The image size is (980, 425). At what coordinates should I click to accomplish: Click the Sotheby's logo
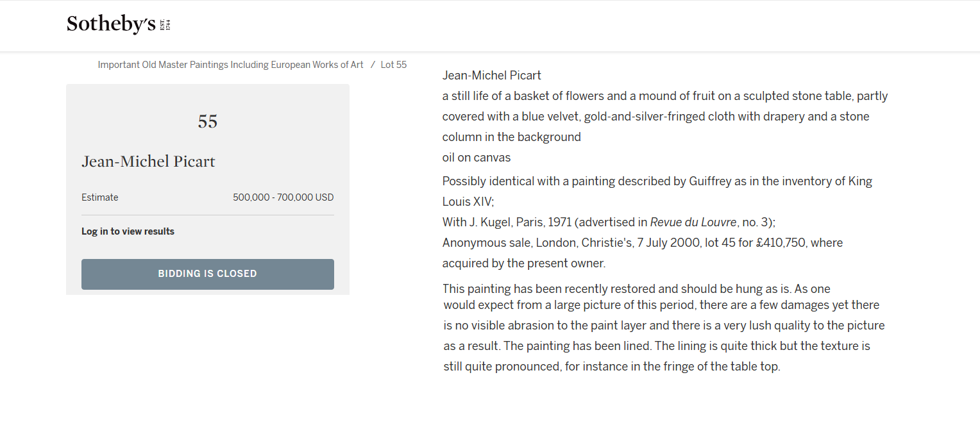[x=111, y=24]
